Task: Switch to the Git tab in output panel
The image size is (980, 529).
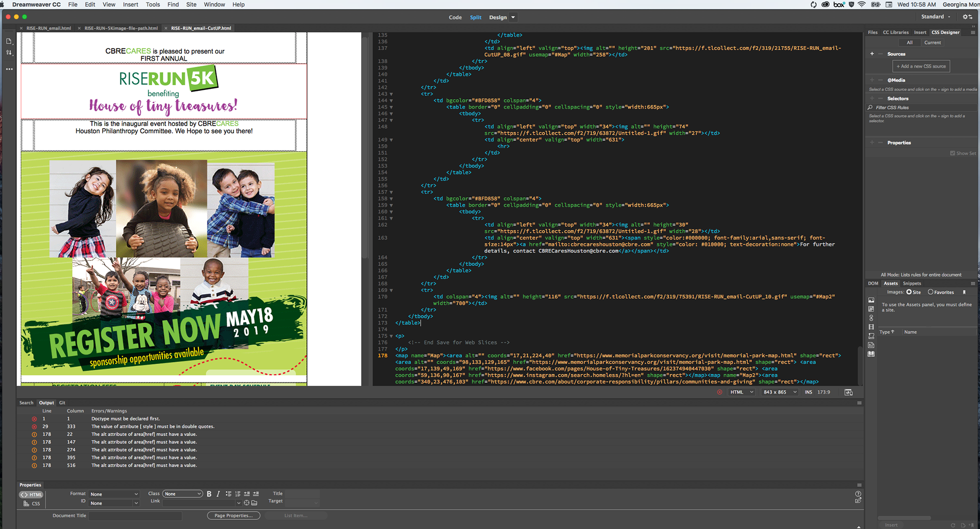Action: coord(62,403)
